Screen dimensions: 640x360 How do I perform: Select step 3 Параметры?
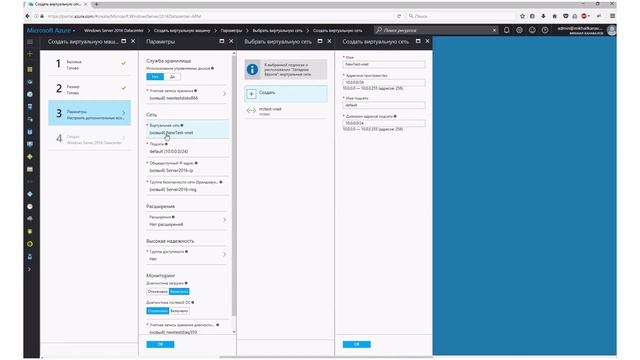click(x=89, y=113)
